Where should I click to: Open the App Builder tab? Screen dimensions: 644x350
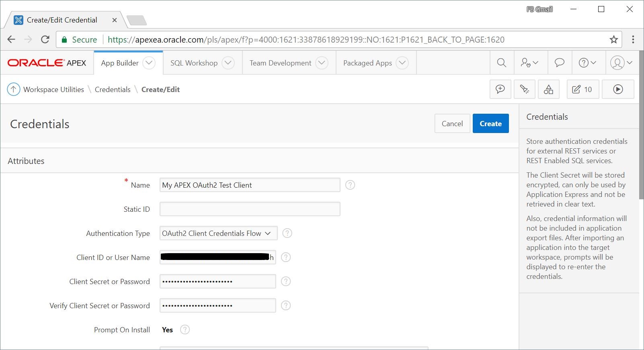tap(120, 63)
